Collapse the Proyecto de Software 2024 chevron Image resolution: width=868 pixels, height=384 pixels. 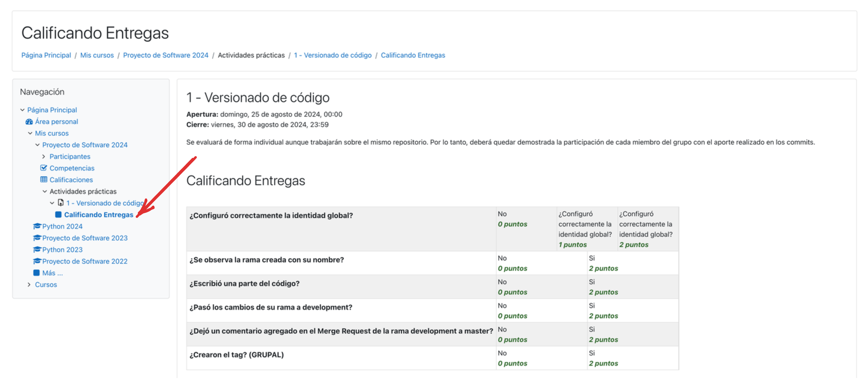pyautogui.click(x=37, y=145)
